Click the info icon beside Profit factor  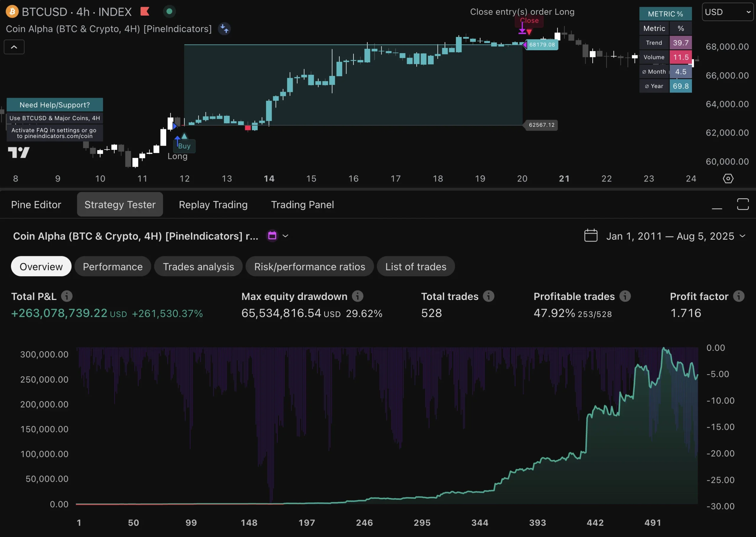(739, 296)
